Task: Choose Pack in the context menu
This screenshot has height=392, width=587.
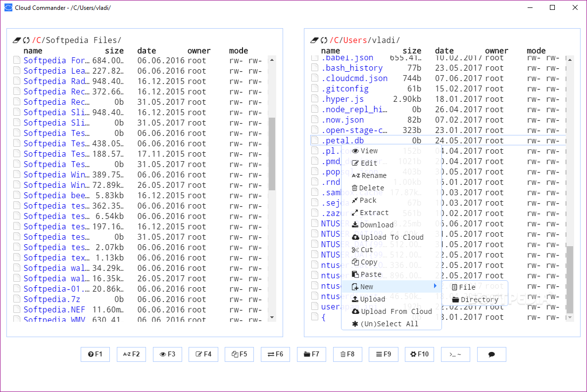Action: 391,200
